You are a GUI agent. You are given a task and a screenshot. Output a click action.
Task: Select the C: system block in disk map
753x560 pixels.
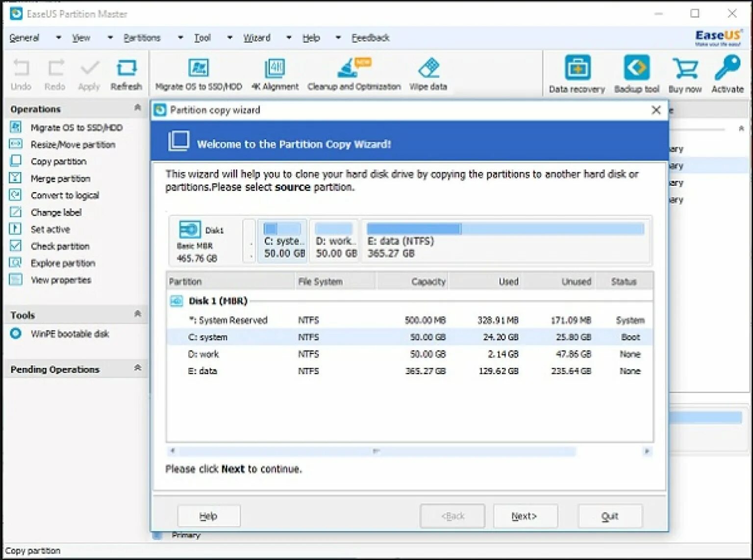282,241
